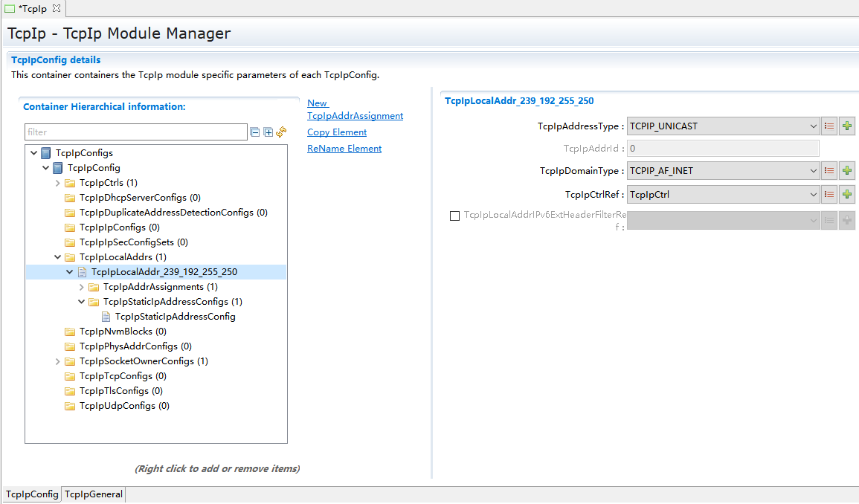Click green plus beside TcpIpDomainType
Image resolution: width=859 pixels, height=504 pixels.
[x=847, y=171]
